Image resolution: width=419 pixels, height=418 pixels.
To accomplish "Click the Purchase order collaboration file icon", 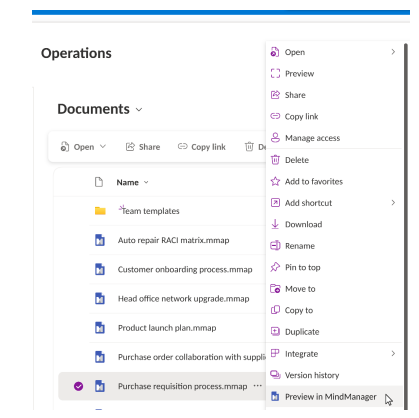I will 100,357.
